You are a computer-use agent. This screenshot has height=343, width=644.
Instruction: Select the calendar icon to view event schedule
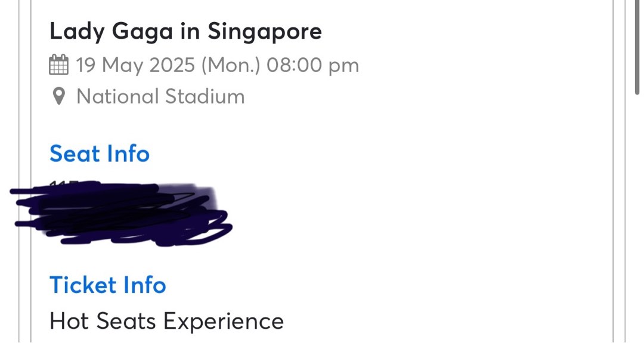58,65
